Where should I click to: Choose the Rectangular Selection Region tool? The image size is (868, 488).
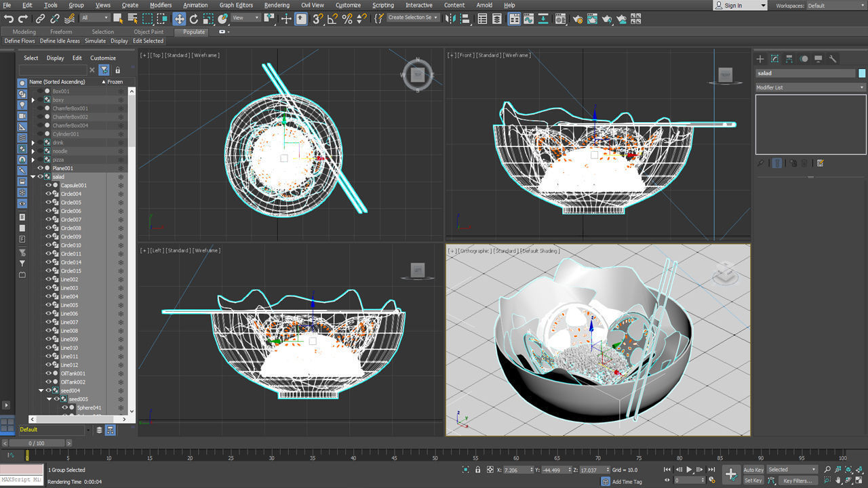coord(147,19)
